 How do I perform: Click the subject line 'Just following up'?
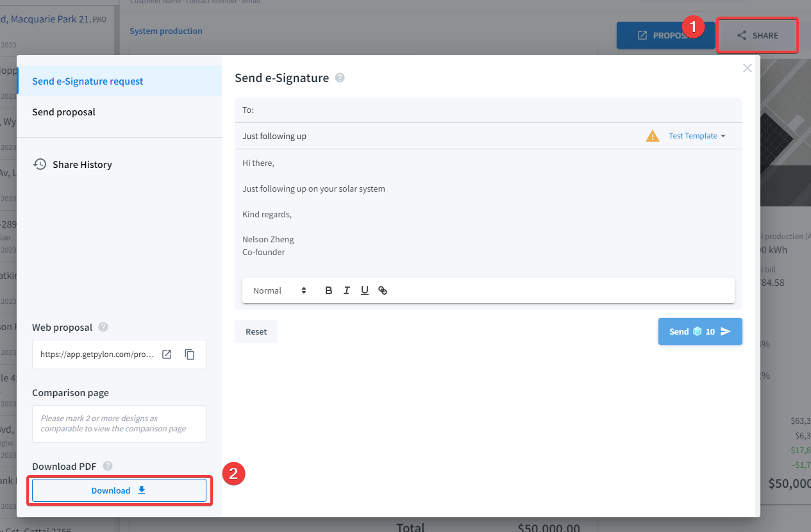coord(274,137)
